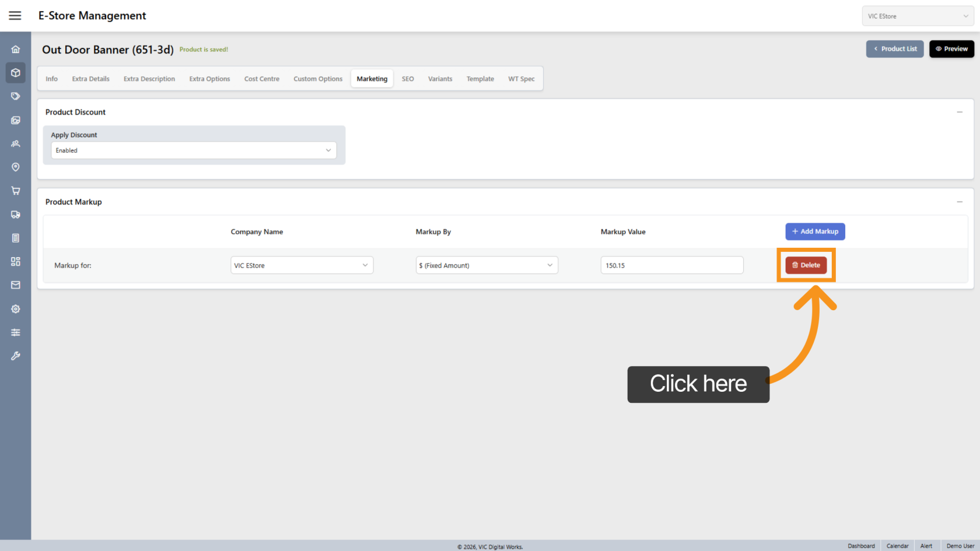Click the Add Markup button

815,231
